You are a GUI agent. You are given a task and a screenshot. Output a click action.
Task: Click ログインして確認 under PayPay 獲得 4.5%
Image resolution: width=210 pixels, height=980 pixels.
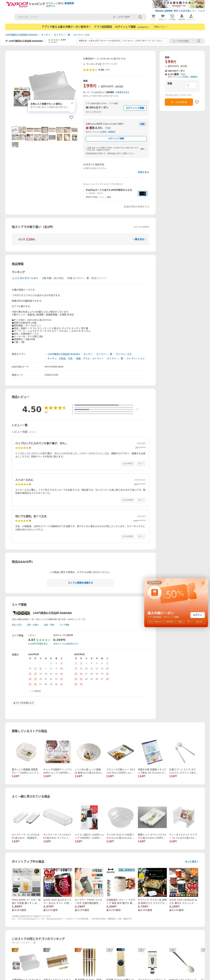point(116,139)
